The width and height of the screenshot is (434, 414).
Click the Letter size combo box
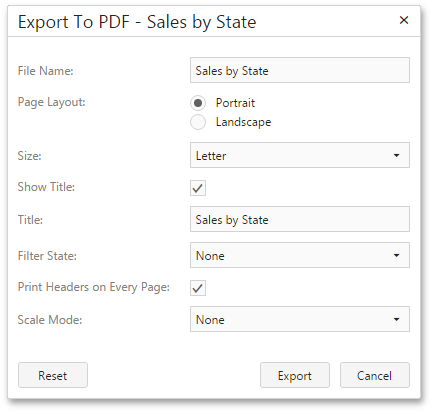pos(300,155)
